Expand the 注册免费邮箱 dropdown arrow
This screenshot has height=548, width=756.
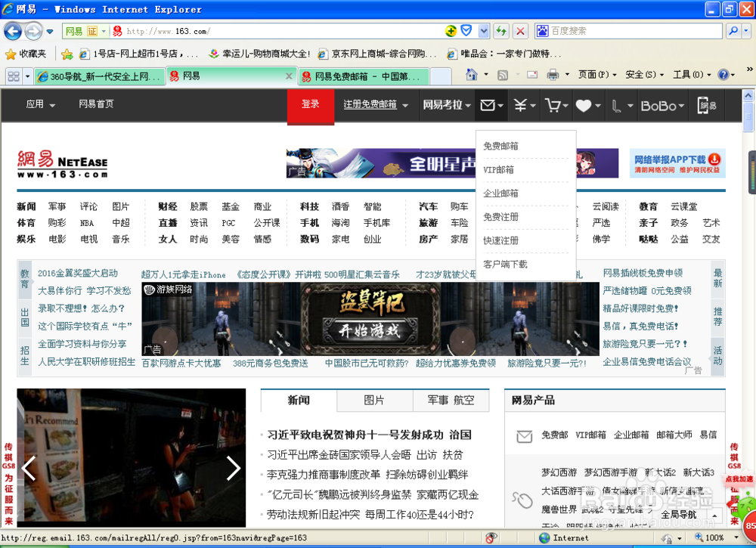pos(405,105)
